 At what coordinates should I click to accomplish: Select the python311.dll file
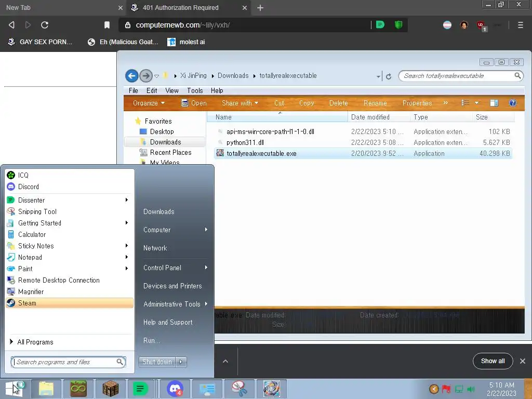pos(363,142)
